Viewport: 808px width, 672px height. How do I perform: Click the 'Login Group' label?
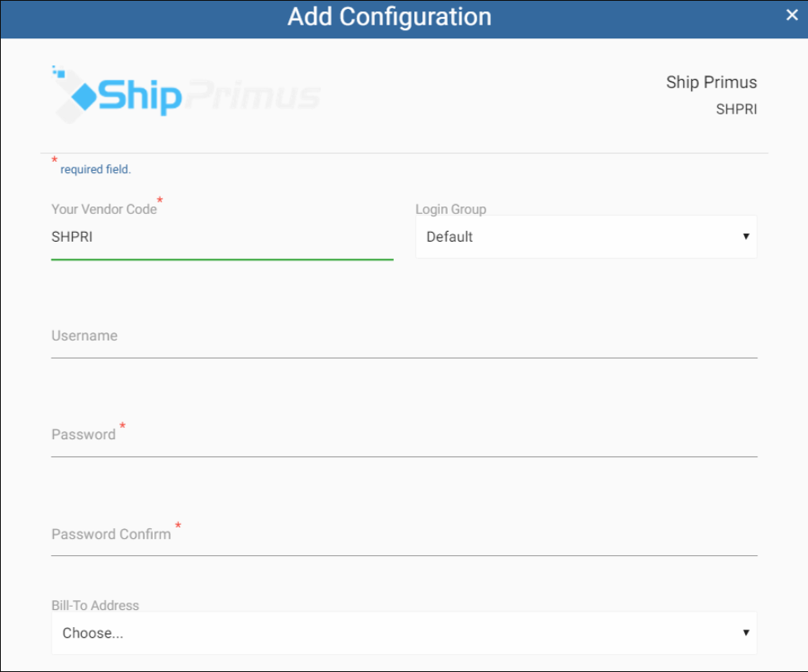tap(451, 209)
